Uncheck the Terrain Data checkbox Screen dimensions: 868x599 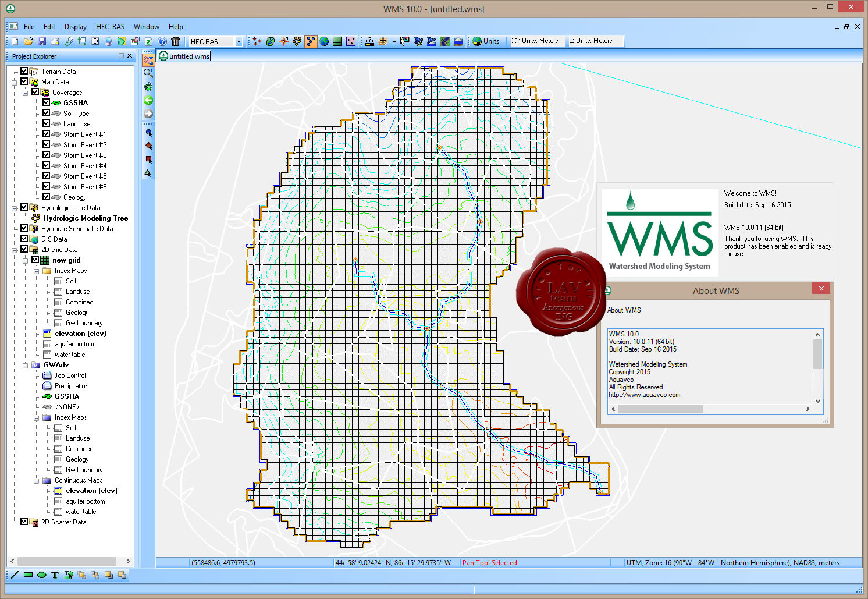coord(24,71)
